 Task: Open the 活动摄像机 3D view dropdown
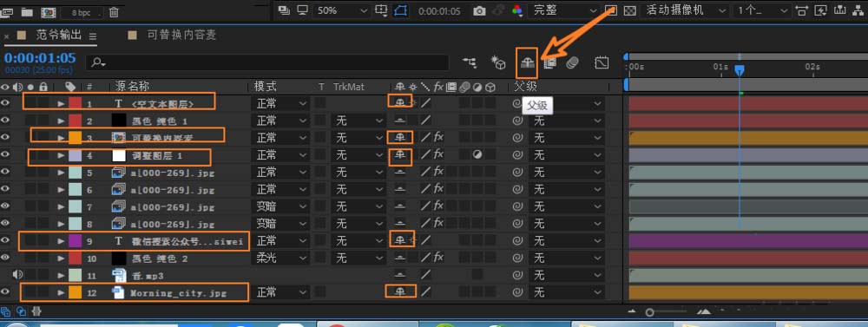[x=685, y=10]
